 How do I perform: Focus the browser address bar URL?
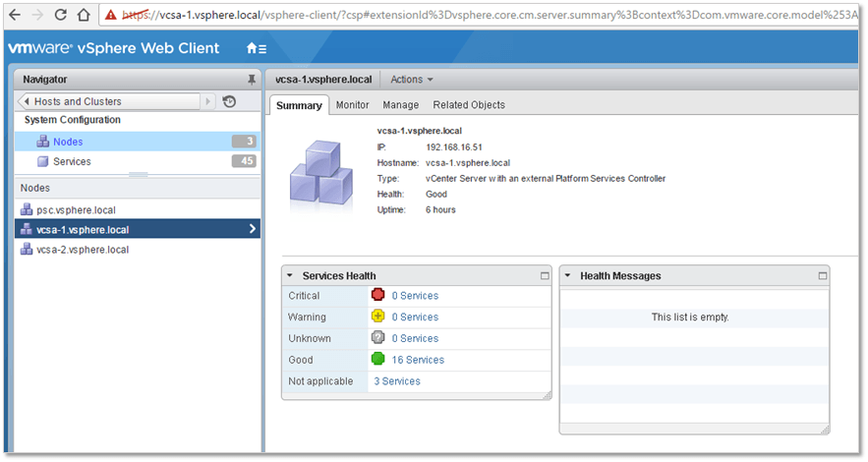coord(490,15)
